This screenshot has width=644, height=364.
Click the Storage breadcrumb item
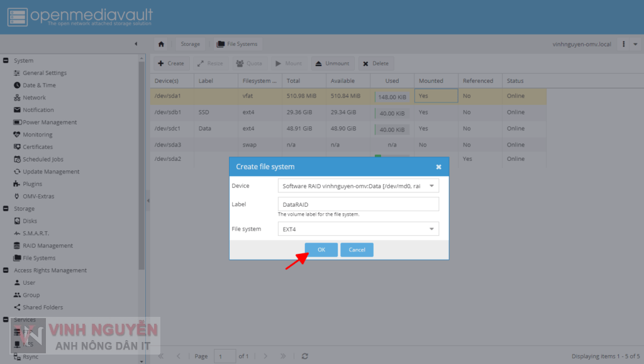coord(190,43)
